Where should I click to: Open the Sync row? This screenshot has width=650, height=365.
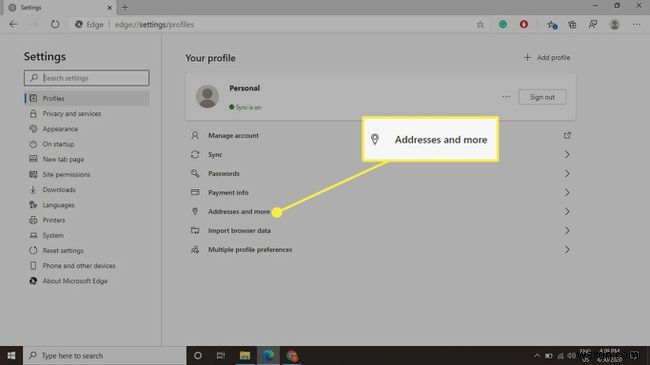(x=381, y=155)
